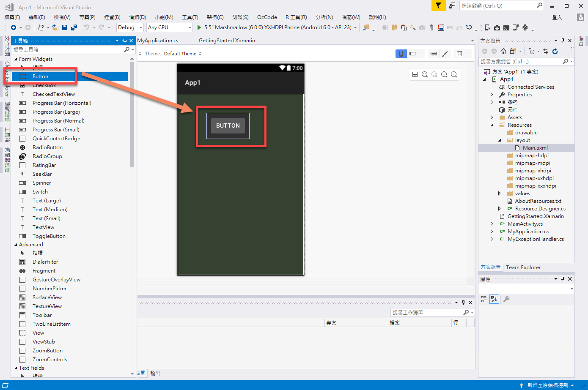Open the 檔案(F) File menu
The image size is (588, 390).
click(x=12, y=17)
